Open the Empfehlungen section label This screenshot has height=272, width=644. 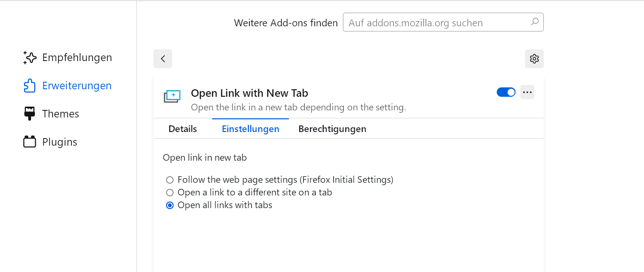coord(77,58)
